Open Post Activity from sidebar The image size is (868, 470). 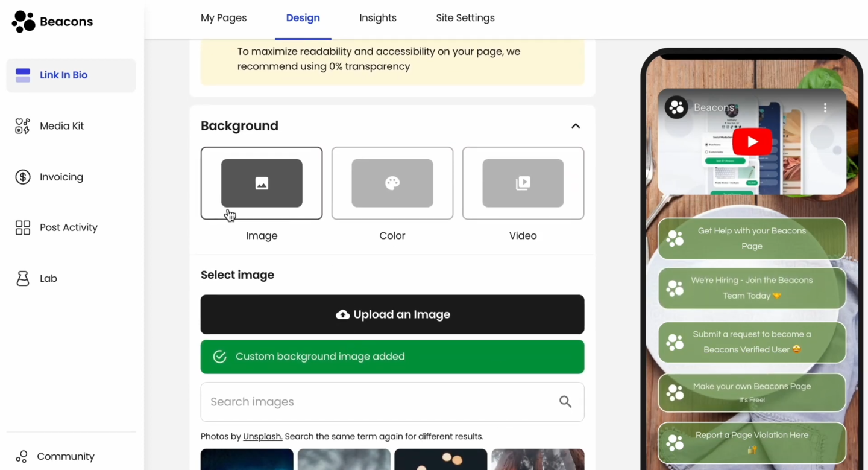pos(68,227)
